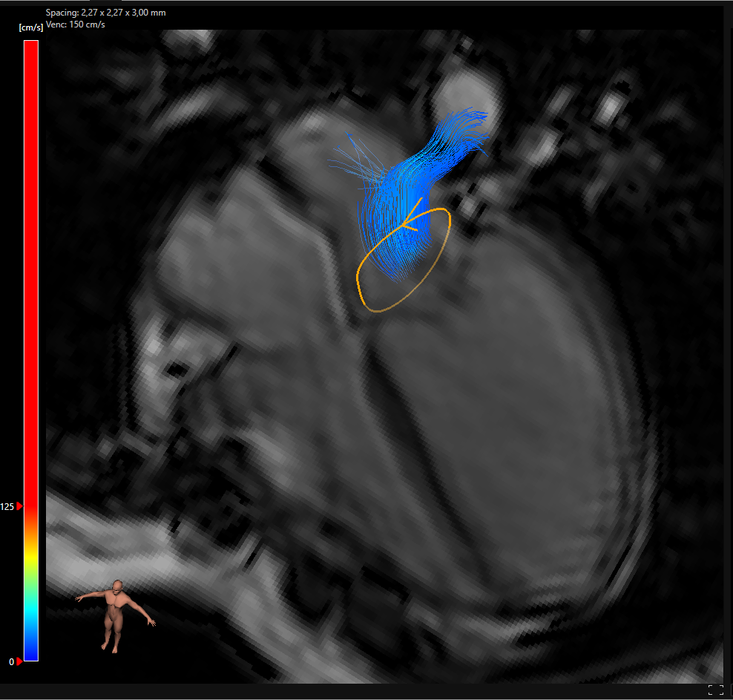
Task: Click the solid red top of velocity colorbar
Action: point(31,223)
